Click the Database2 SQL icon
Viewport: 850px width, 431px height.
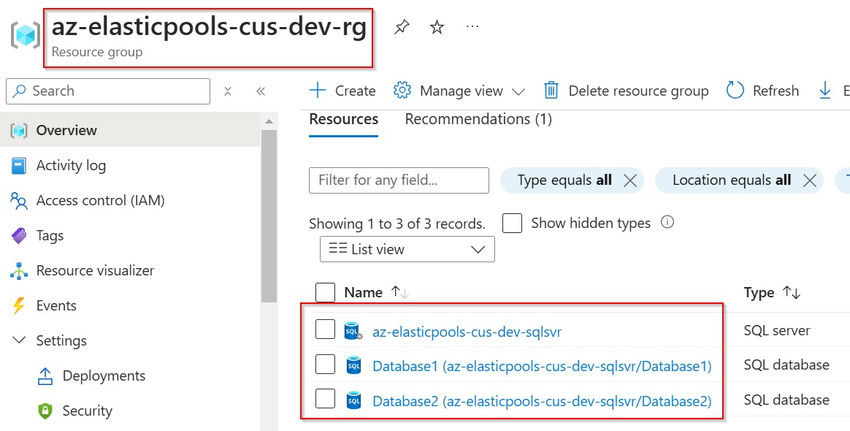tap(353, 401)
